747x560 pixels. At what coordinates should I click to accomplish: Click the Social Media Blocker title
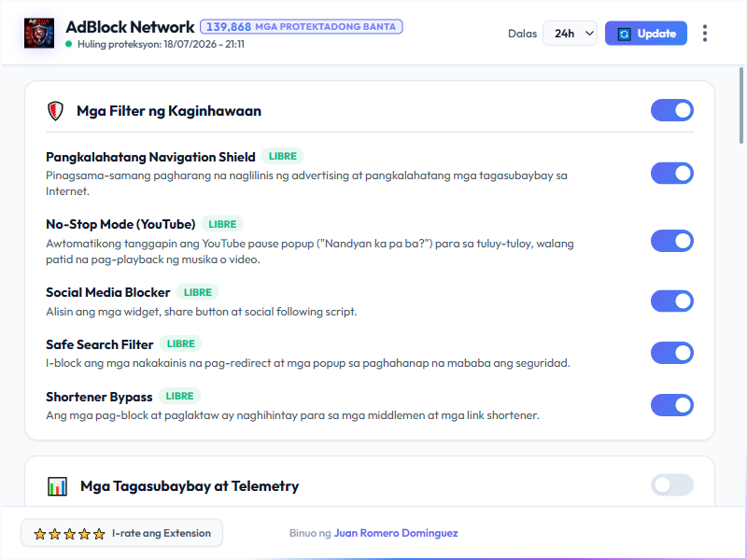pyautogui.click(x=108, y=292)
